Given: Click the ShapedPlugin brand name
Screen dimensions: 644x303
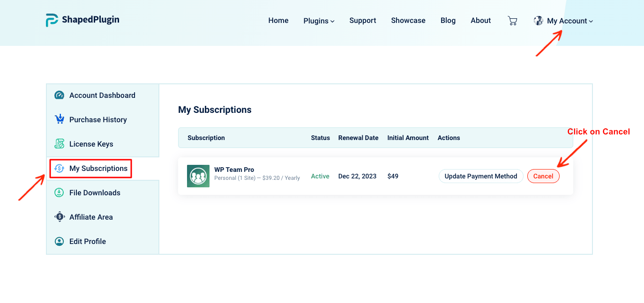Looking at the screenshot, I should coord(90,20).
